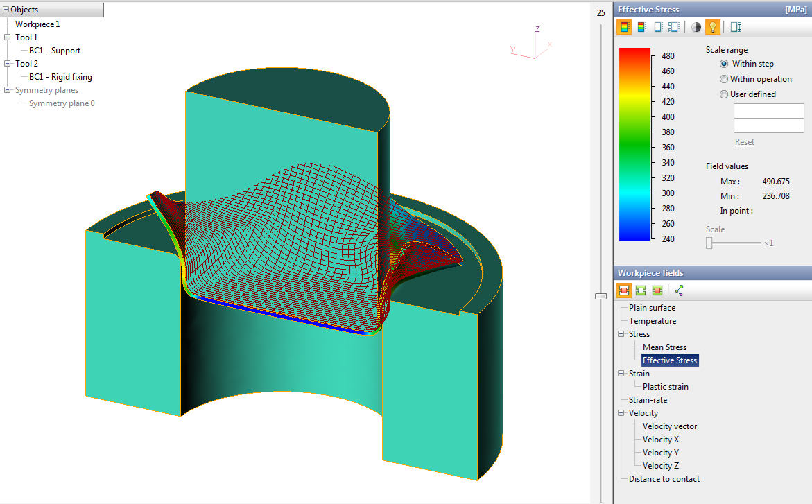This screenshot has width=812, height=504.
Task: Click the first red workpiece fields icon
Action: click(x=625, y=290)
